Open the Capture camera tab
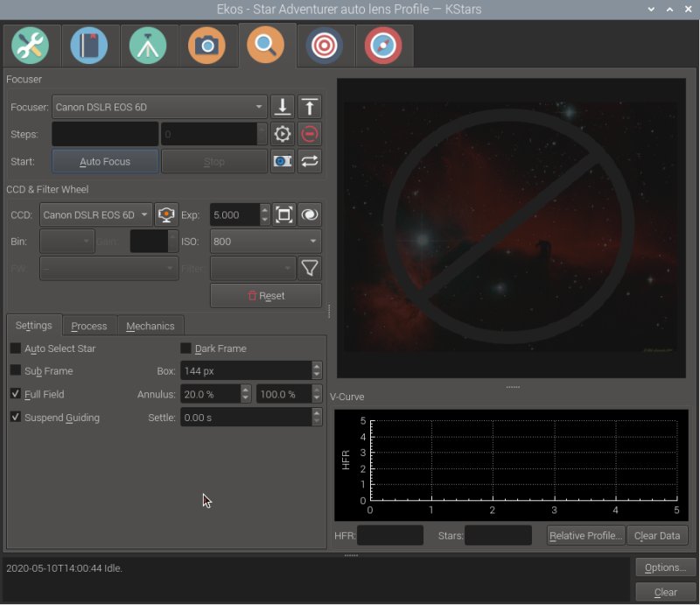Viewport: 700px width, 605px height. (206, 46)
